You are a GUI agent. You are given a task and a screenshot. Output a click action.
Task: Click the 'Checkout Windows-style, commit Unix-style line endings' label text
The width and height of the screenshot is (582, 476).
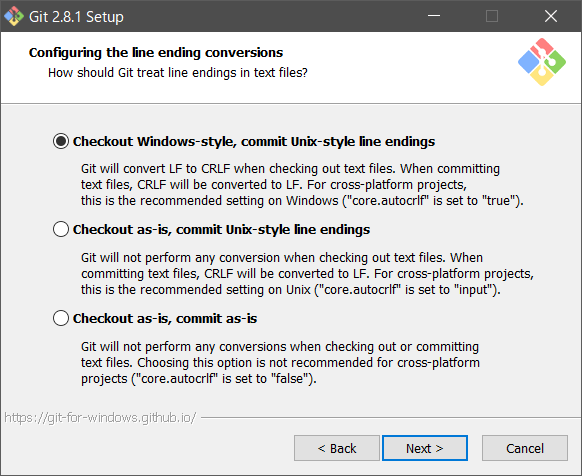[254, 141]
